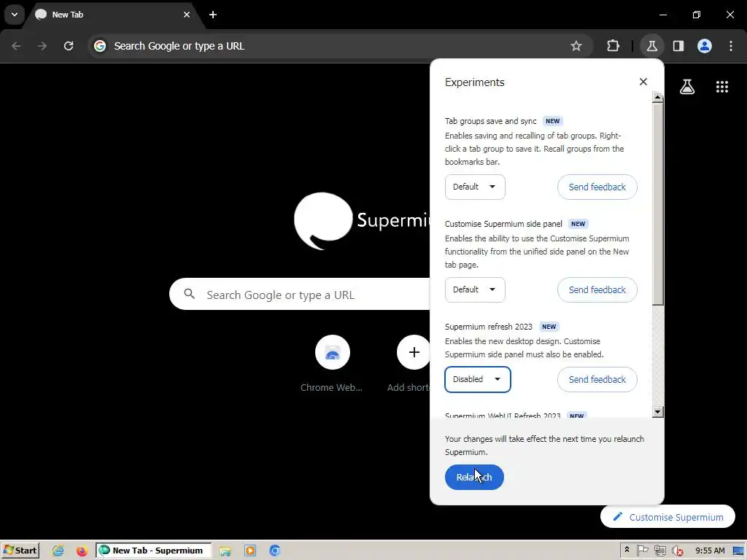The width and height of the screenshot is (747, 560).
Task: Click the flask labs icon on page
Action: tap(687, 87)
